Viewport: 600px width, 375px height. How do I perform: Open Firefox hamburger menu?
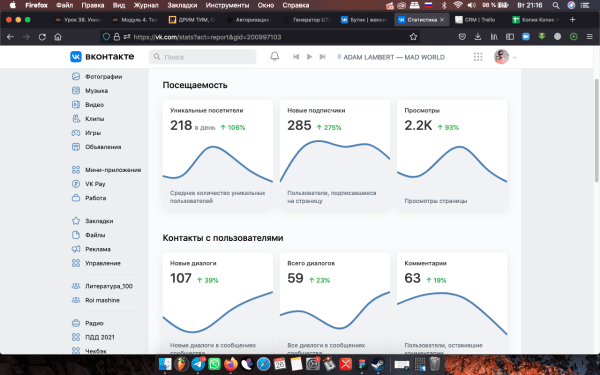click(x=589, y=37)
